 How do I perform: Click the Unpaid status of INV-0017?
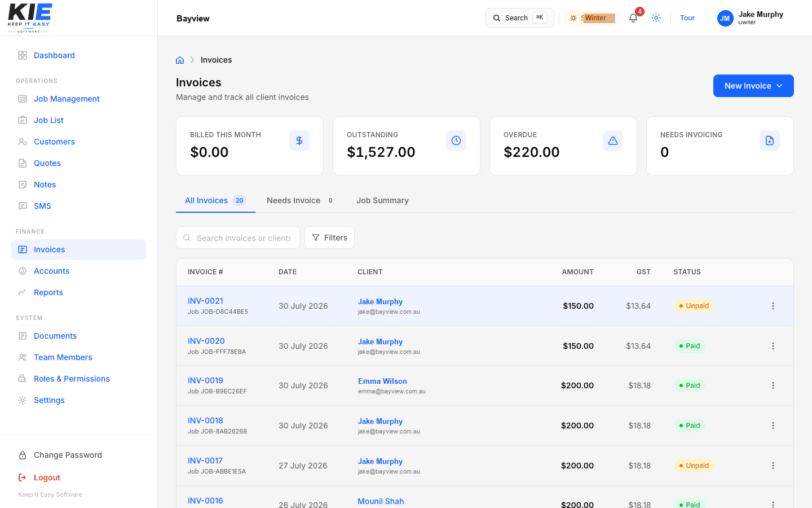pyautogui.click(x=694, y=466)
